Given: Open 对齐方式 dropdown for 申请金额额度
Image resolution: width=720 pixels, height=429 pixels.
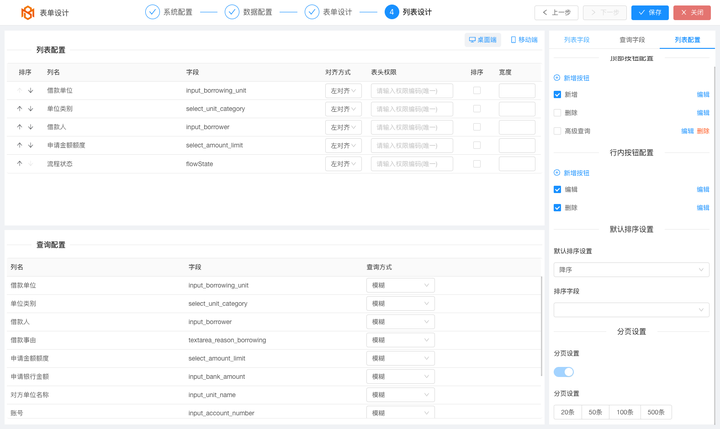Looking at the screenshot, I should click(343, 145).
